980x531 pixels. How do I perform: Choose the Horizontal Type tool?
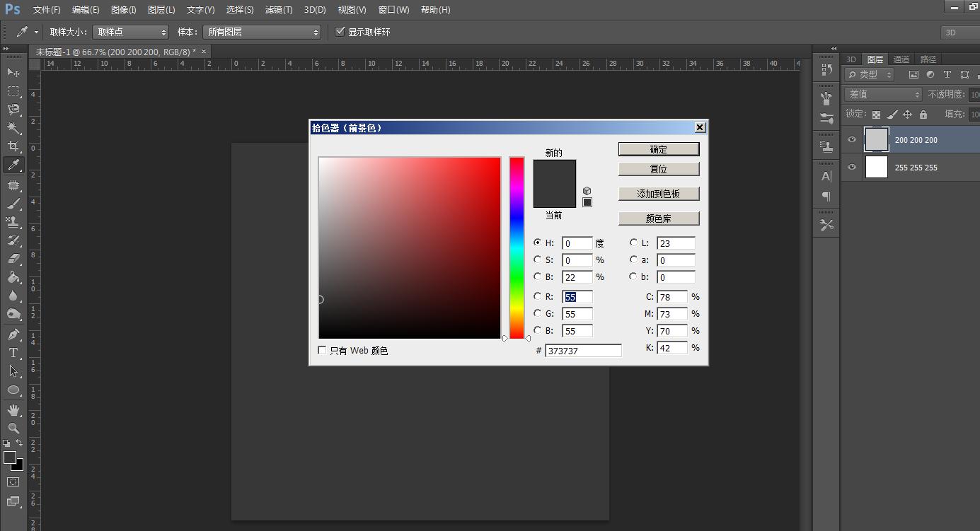point(13,353)
